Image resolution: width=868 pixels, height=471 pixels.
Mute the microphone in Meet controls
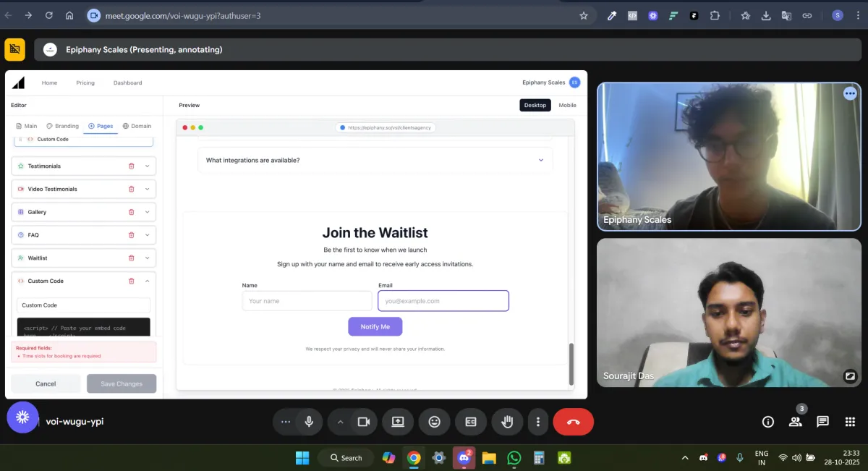pyautogui.click(x=309, y=422)
